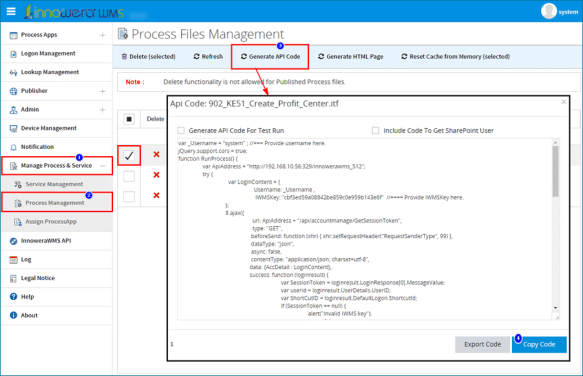The width and height of the screenshot is (583, 376).
Task: Click the red X delete icon in first row
Action: click(157, 154)
